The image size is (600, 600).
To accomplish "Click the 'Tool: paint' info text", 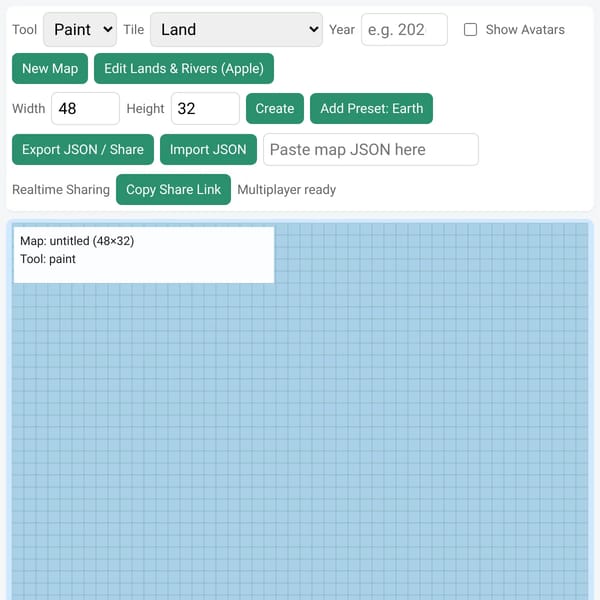I will click(x=48, y=259).
